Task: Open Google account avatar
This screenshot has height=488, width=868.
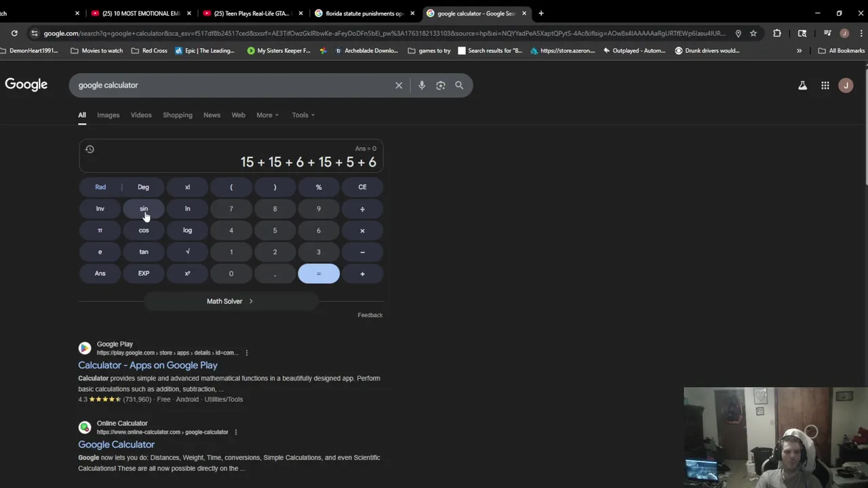Action: tap(846, 85)
